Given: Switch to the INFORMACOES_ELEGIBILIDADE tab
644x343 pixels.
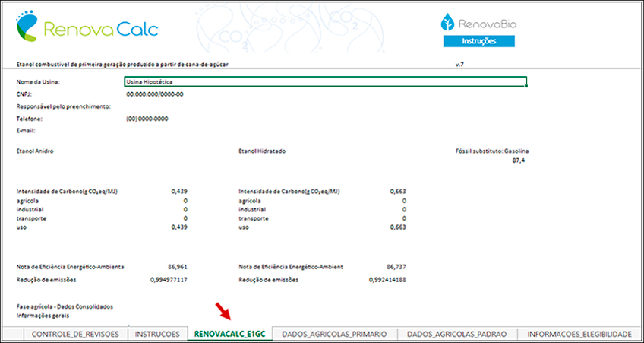Looking at the screenshot, I should pyautogui.click(x=579, y=334).
